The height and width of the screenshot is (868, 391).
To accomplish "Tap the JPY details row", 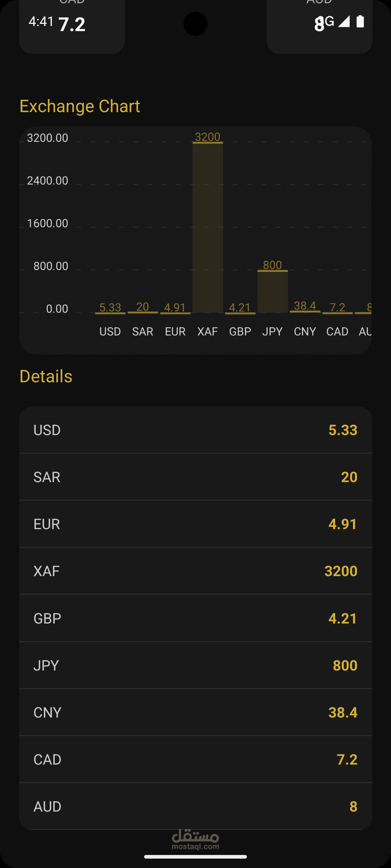I will [x=195, y=665].
